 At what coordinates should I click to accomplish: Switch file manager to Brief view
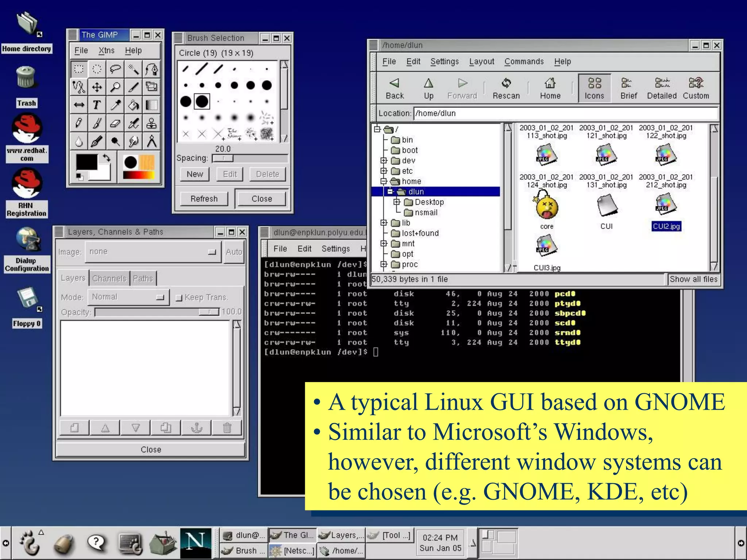628,89
